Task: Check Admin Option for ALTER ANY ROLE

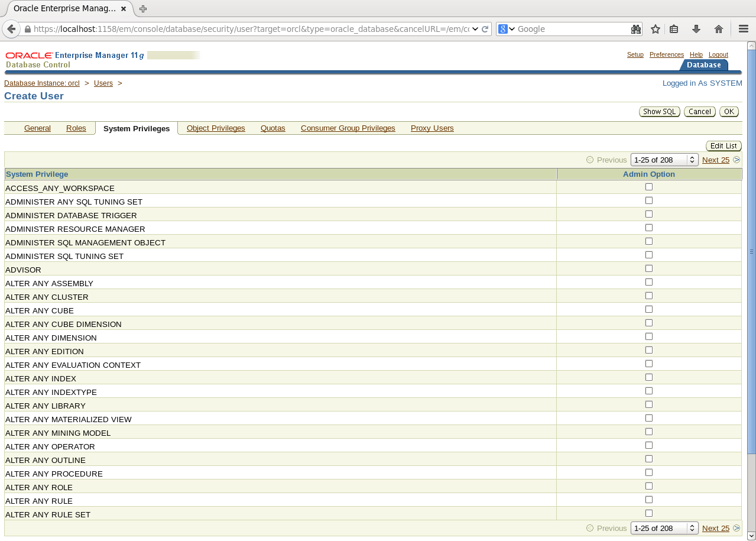Action: [x=649, y=486]
